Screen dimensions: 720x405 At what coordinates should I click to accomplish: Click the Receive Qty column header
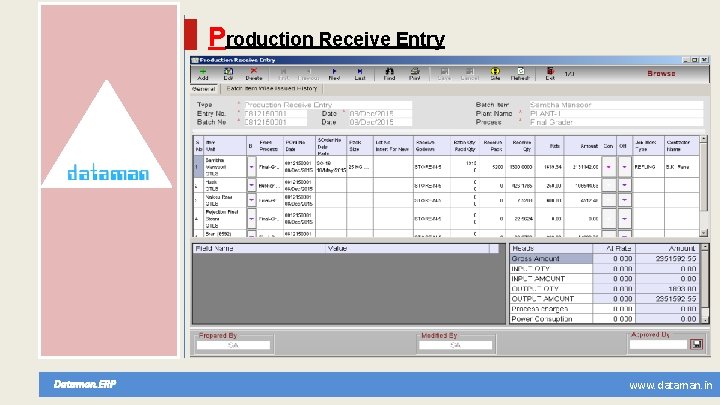[520, 146]
